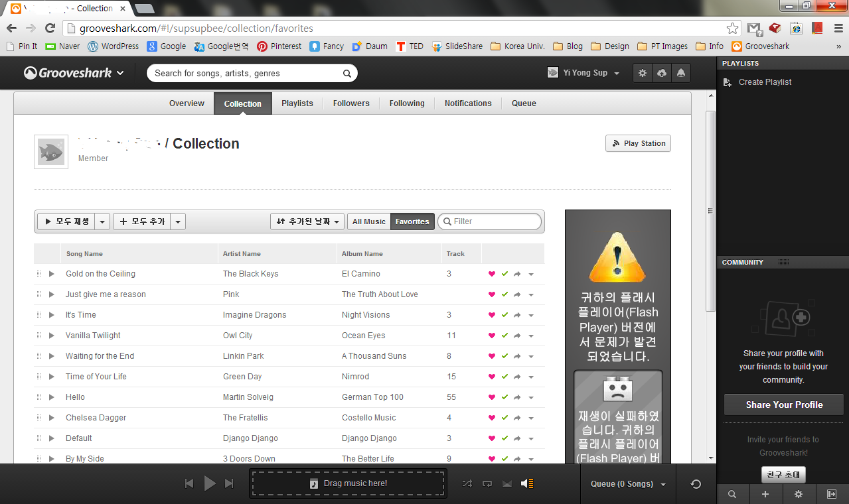Click the Play Station button

click(638, 143)
